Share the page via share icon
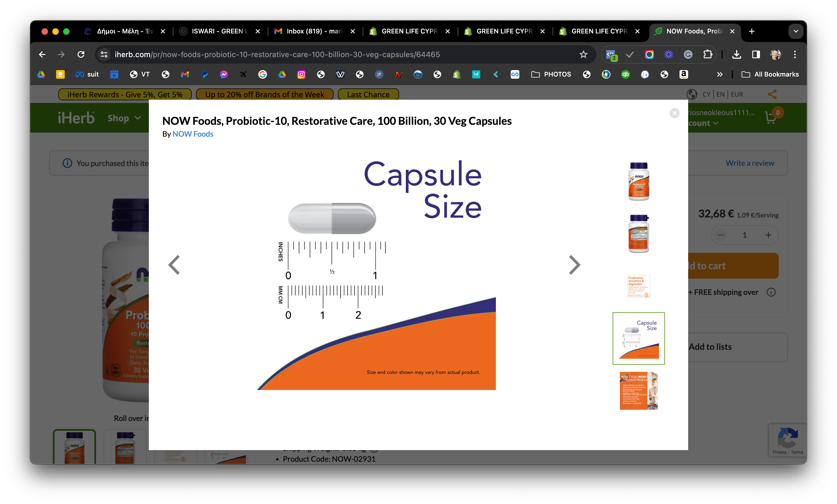Viewport: 837px width, 504px height. tap(773, 94)
